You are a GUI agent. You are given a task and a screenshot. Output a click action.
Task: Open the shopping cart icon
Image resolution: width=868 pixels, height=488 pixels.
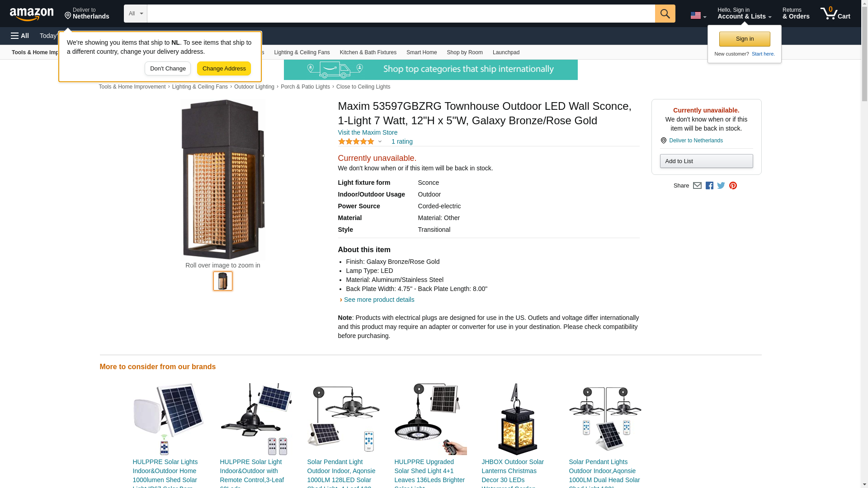[835, 14]
